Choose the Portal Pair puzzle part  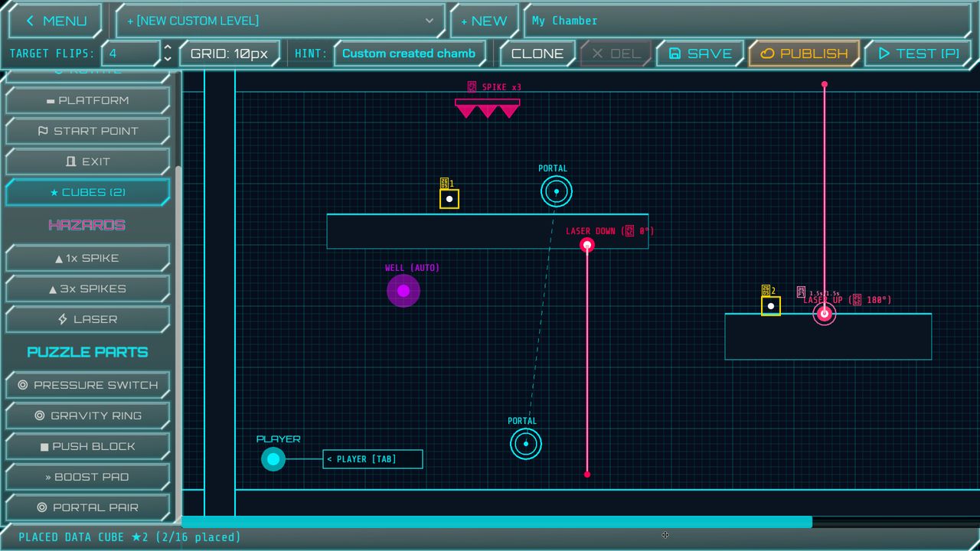87,507
